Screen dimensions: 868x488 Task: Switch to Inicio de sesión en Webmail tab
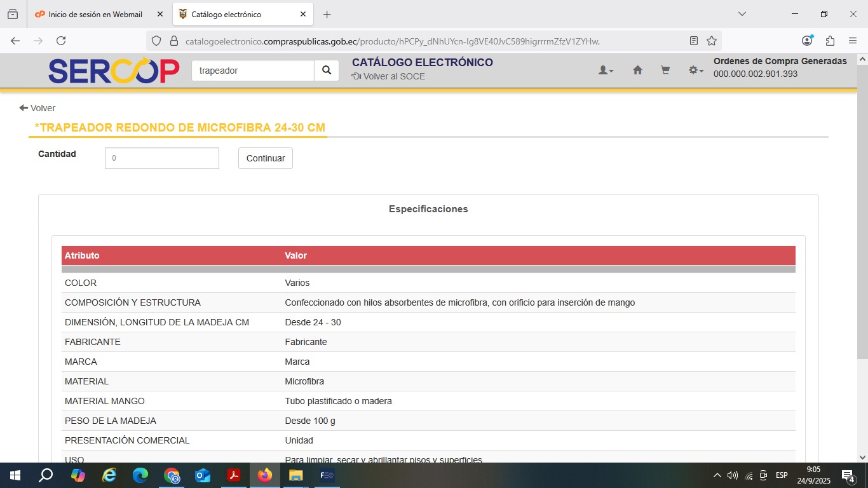[x=95, y=15]
